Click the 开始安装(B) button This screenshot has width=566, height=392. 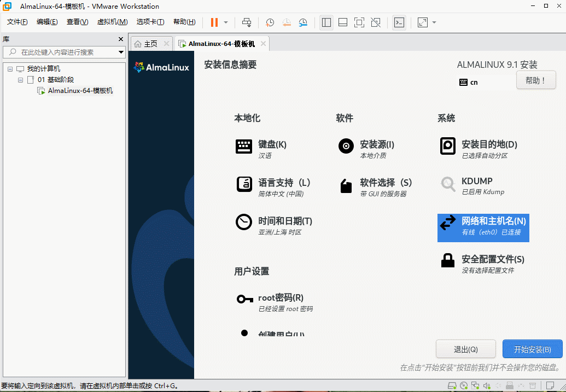(x=532, y=349)
